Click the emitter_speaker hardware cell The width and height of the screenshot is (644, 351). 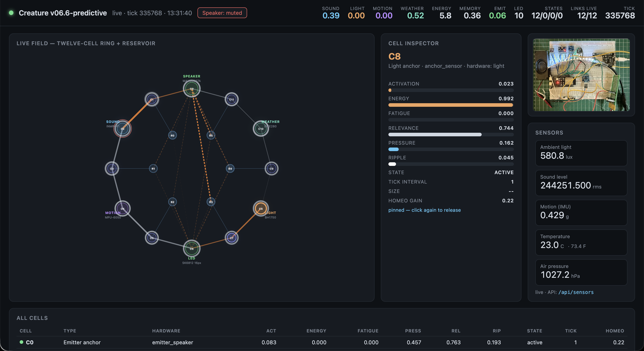coord(172,342)
